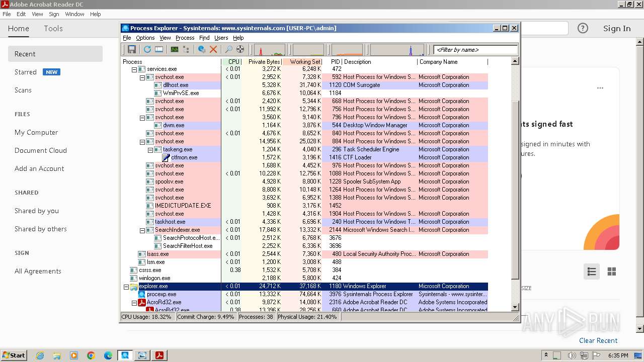Click the Save icon in Process Explorer toolbar

tap(132, 49)
